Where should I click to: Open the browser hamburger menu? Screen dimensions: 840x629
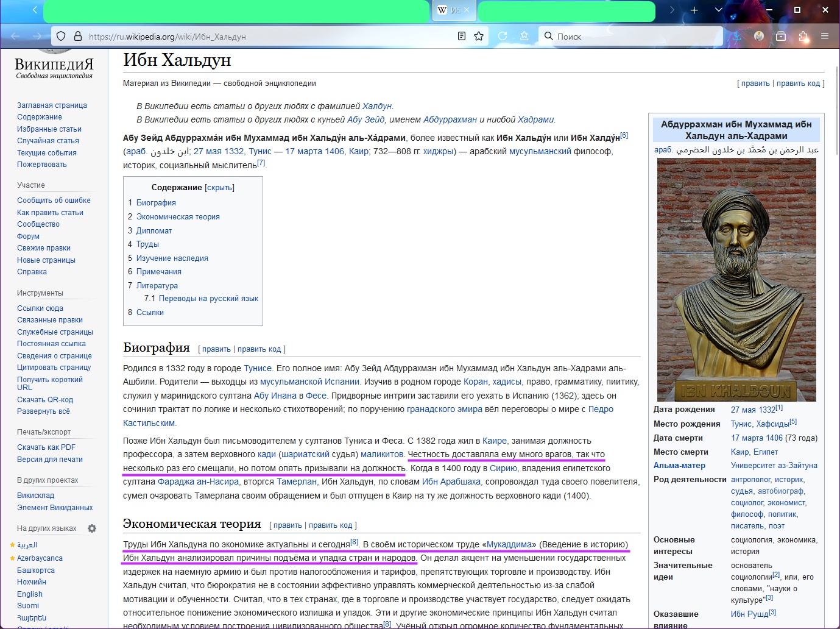825,37
